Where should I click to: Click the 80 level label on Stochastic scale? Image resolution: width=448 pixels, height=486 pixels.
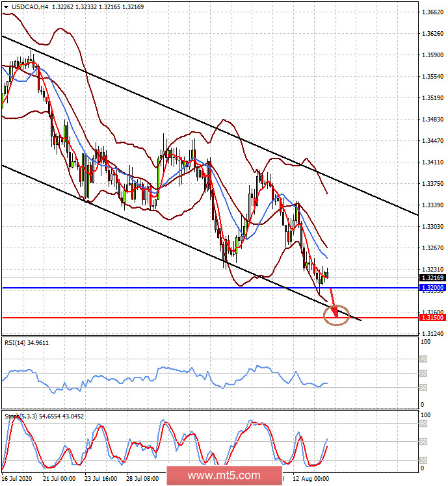click(423, 424)
